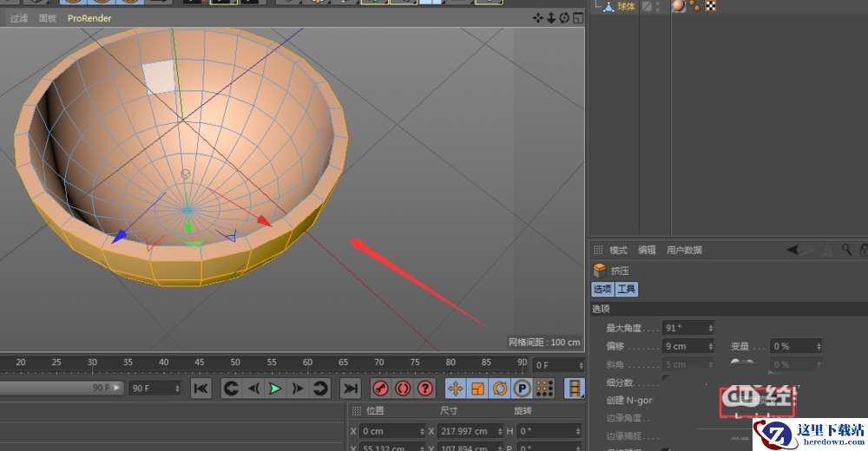Screen dimensions: 868x451
Task: Click the attribute manager back arrow
Action: (x=794, y=250)
